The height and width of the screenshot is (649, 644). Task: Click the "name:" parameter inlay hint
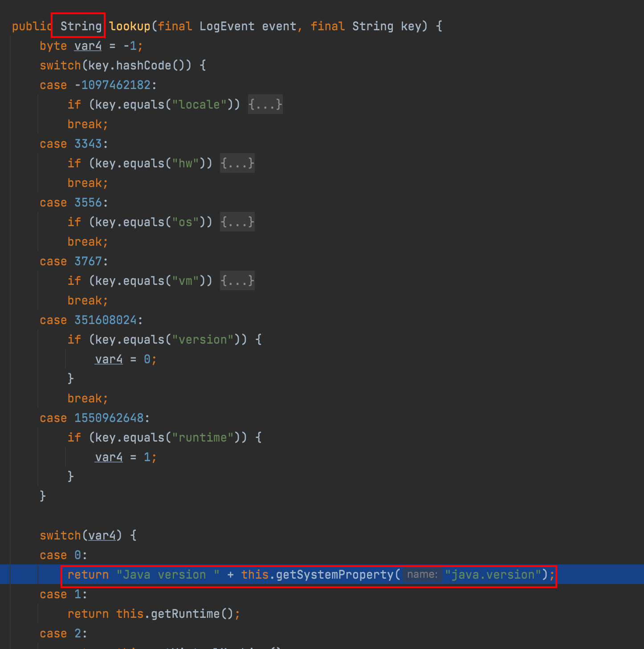coord(422,575)
